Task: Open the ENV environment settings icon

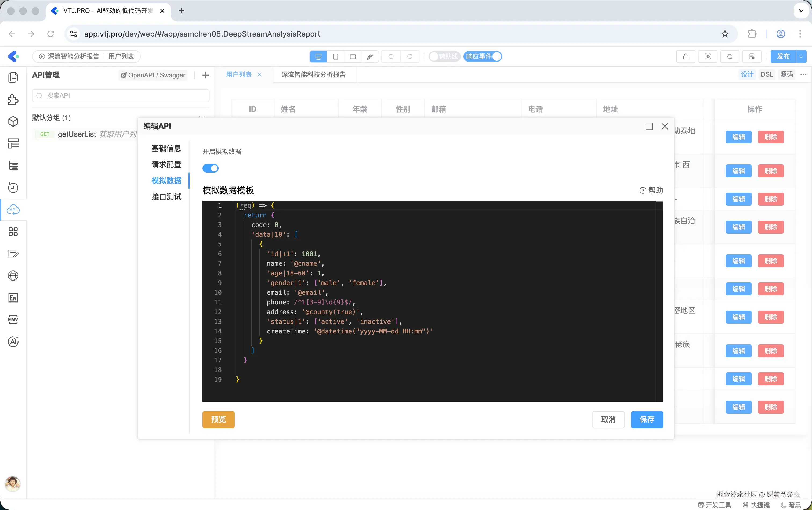Action: (13, 319)
